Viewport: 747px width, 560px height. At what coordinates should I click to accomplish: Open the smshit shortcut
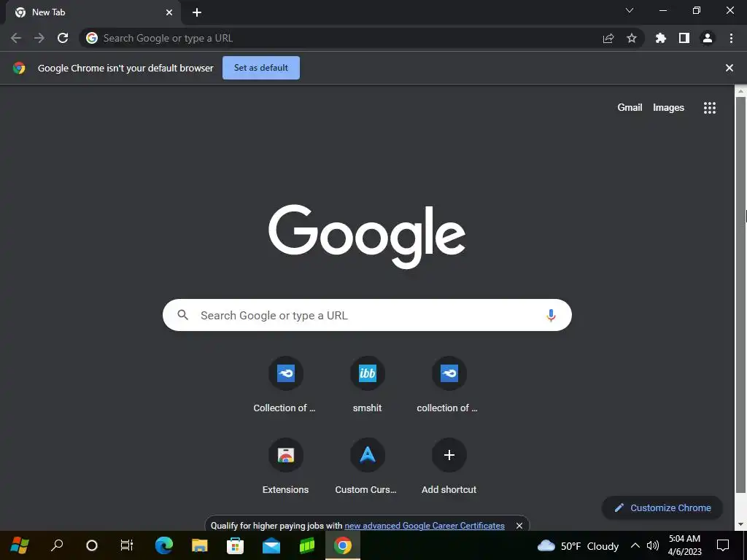368,385
